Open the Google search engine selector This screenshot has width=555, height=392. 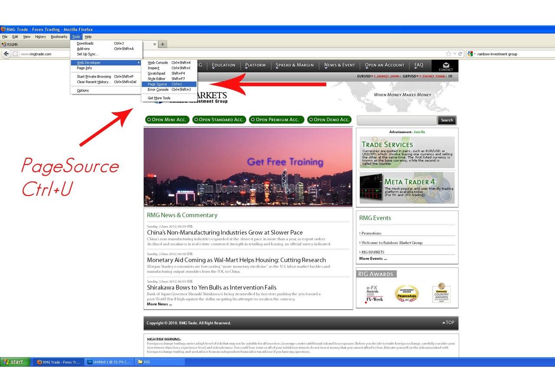click(472, 54)
